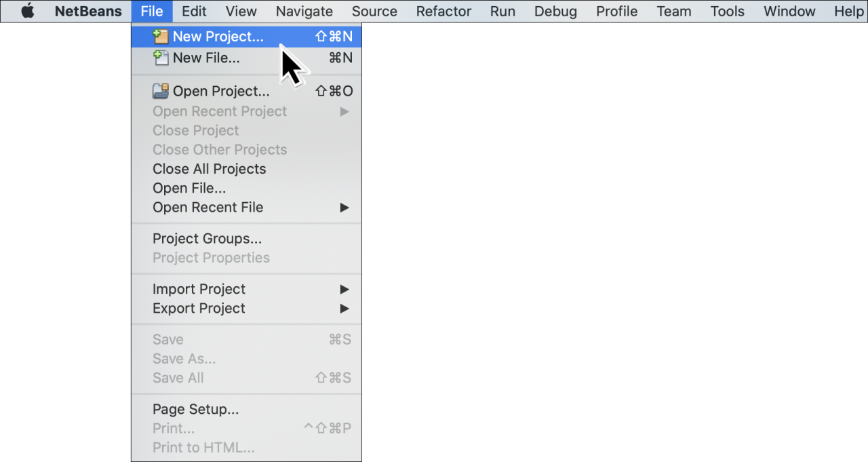
Task: Select Print to HTML
Action: click(203, 447)
